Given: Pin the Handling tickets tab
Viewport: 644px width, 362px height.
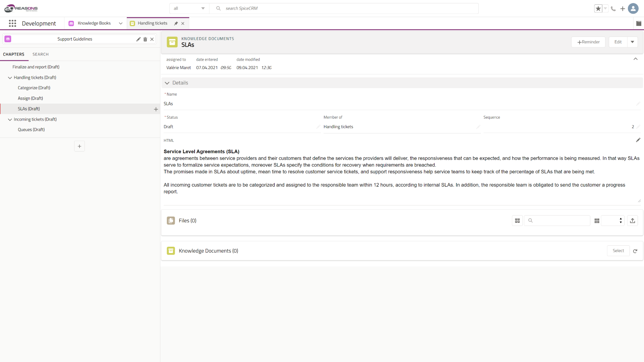Looking at the screenshot, I should (x=176, y=23).
